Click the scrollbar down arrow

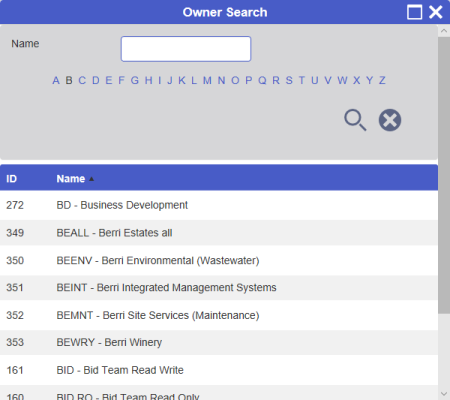[x=444, y=394]
